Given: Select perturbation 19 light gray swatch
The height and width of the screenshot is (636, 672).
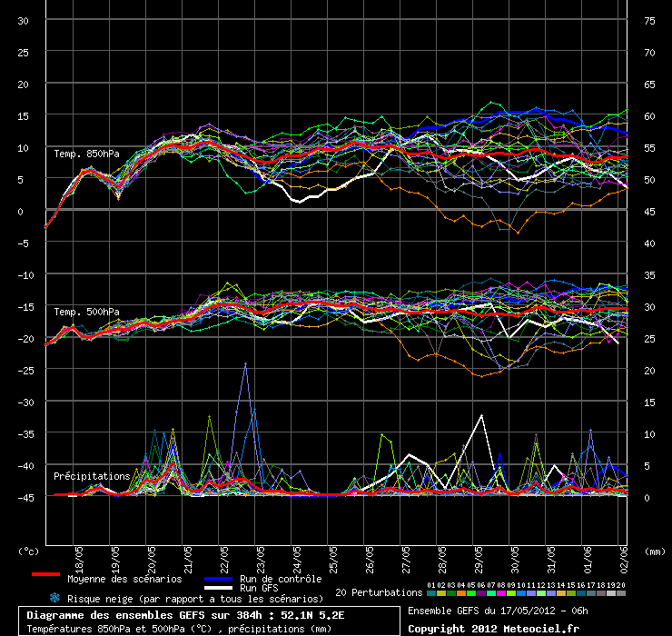Looking at the screenshot, I should click(611, 593).
